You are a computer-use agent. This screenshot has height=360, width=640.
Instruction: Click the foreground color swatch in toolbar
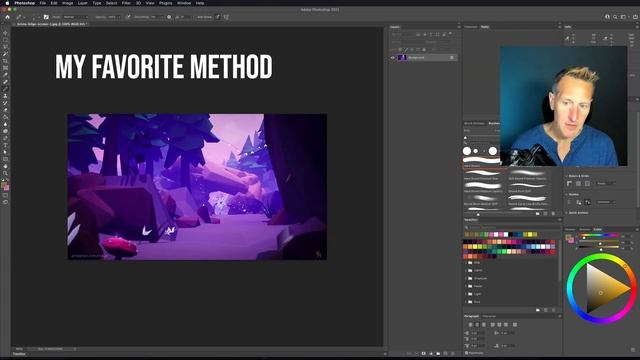click(x=4, y=186)
